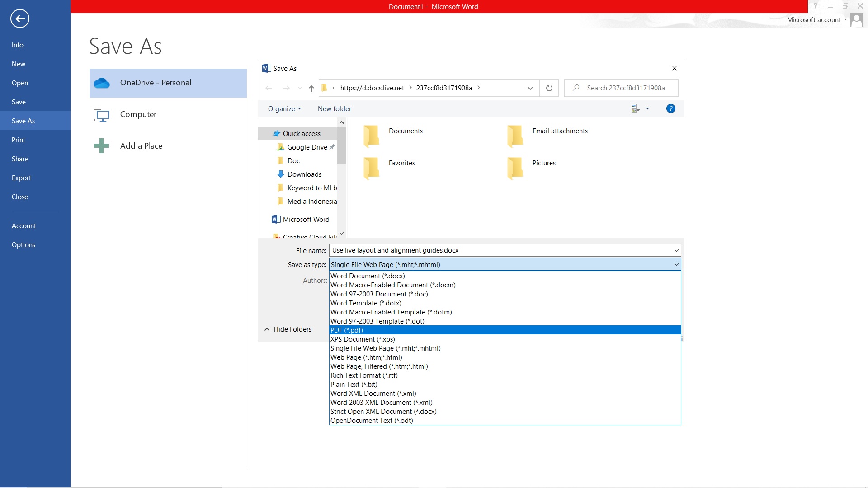Image resolution: width=868 pixels, height=488 pixels.
Task: Go back using the backstage back arrow
Action: point(19,19)
